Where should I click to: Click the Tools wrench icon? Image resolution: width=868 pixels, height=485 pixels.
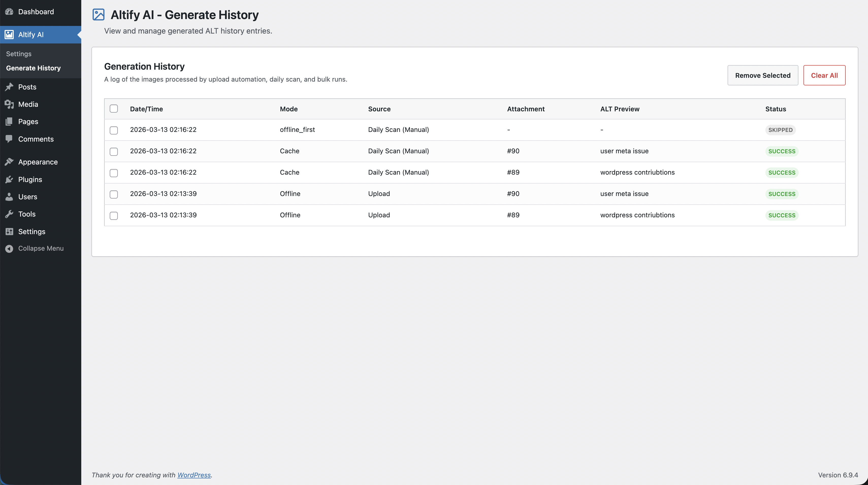pyautogui.click(x=9, y=214)
